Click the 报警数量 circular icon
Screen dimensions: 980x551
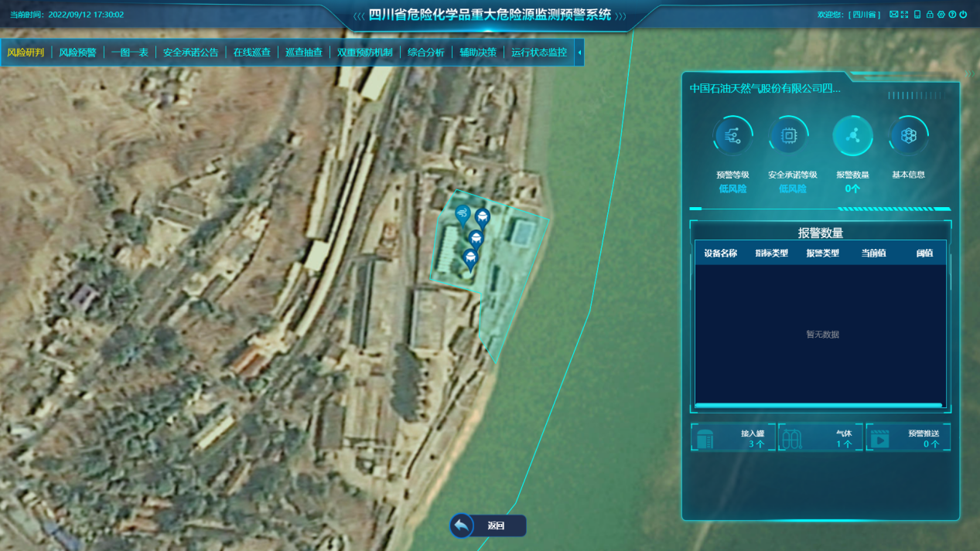(x=852, y=136)
